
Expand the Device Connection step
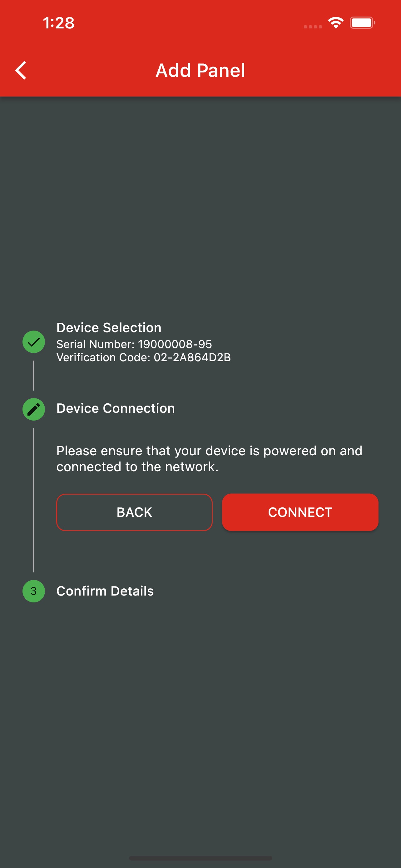(116, 408)
